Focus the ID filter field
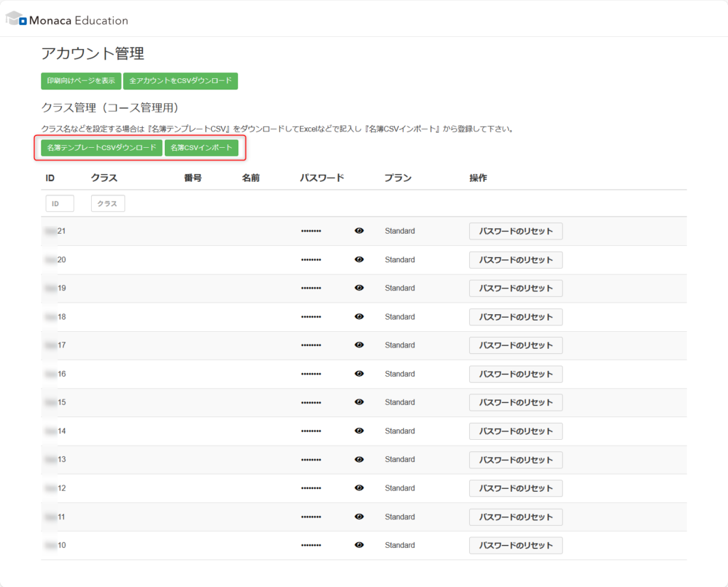 point(60,203)
